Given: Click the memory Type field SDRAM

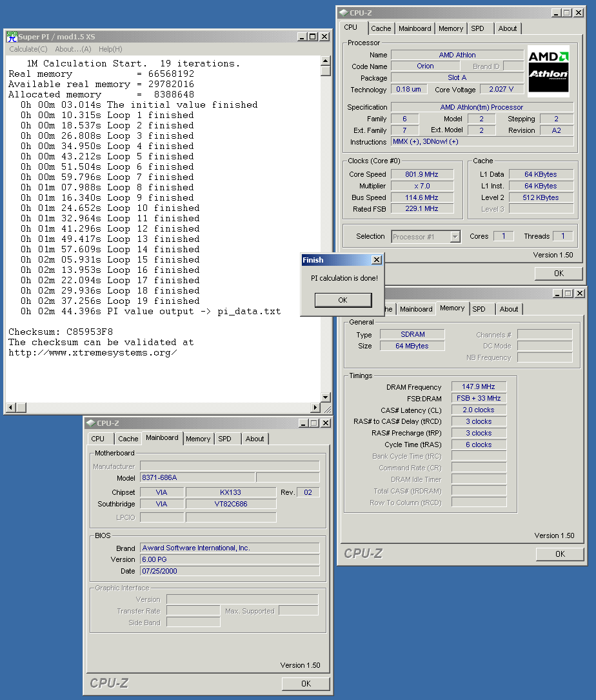Looking at the screenshot, I should [412, 334].
